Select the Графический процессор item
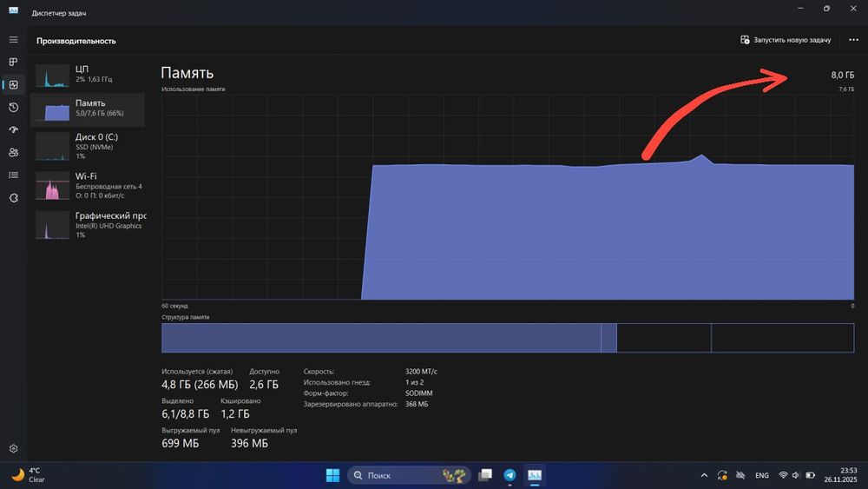Image resolution: width=868 pixels, height=489 pixels. [x=88, y=225]
